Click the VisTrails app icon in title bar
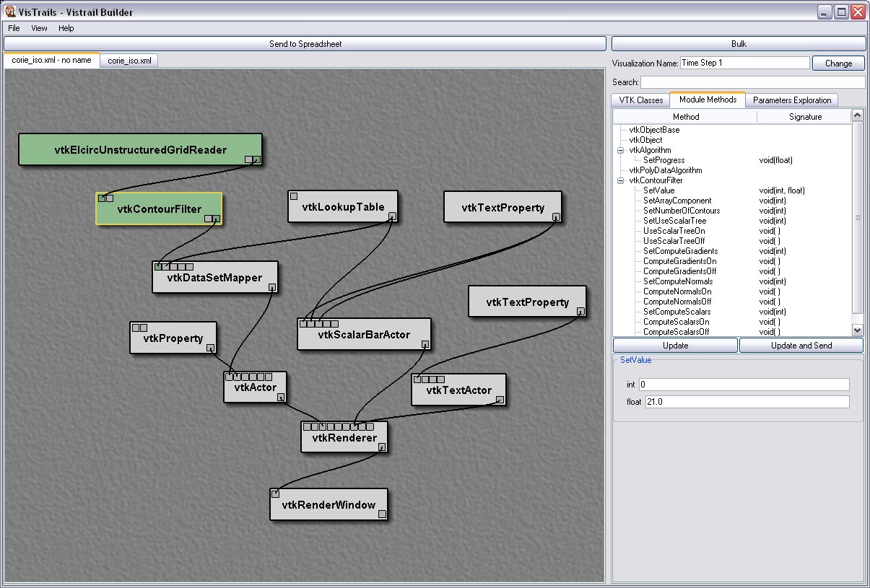This screenshot has height=588, width=870. (x=10, y=12)
